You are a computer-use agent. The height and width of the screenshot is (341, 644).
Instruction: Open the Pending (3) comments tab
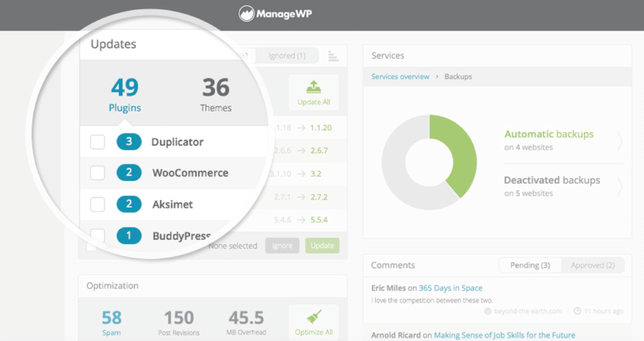point(530,265)
